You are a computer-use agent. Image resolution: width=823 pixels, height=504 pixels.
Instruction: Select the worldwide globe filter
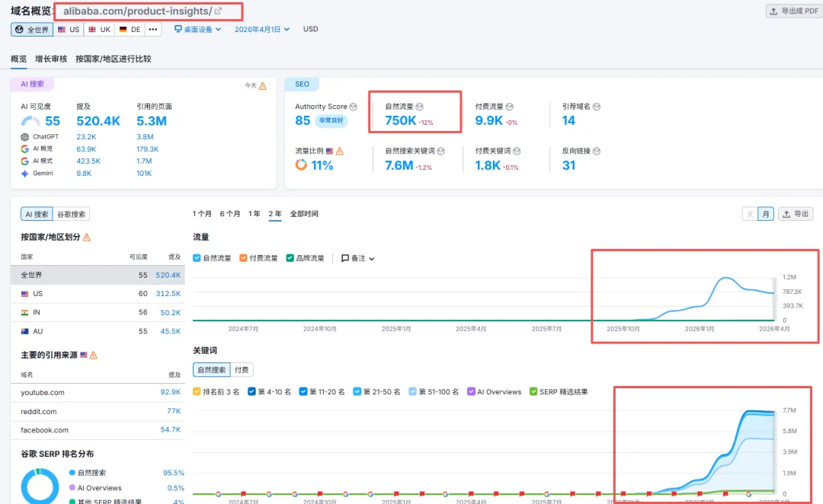pyautogui.click(x=32, y=30)
